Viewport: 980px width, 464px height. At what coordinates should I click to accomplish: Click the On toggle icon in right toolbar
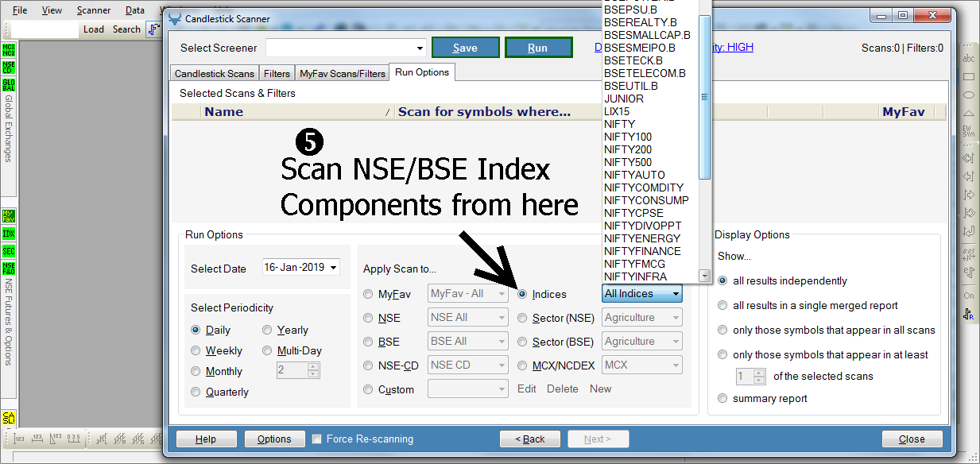(969, 296)
